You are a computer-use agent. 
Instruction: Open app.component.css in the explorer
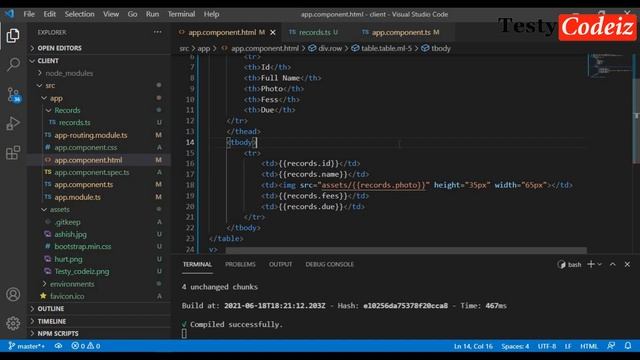point(86,147)
